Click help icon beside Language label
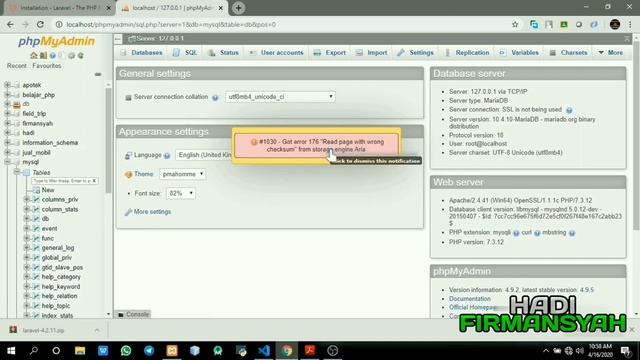 click(x=167, y=156)
